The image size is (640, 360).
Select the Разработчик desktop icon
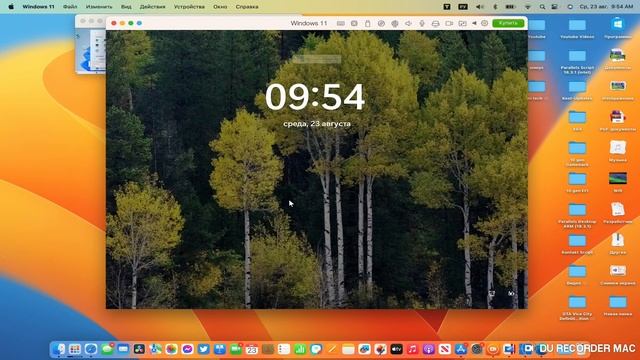coord(618,213)
